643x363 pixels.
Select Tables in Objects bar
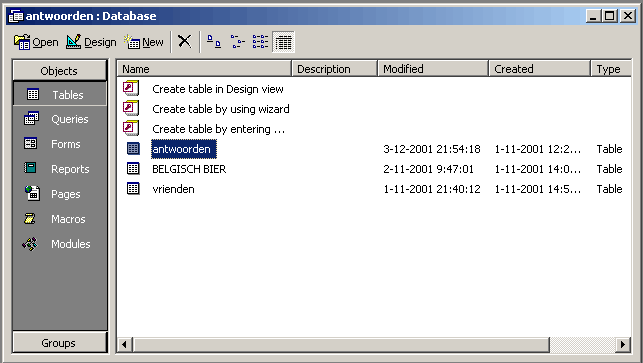point(60,94)
